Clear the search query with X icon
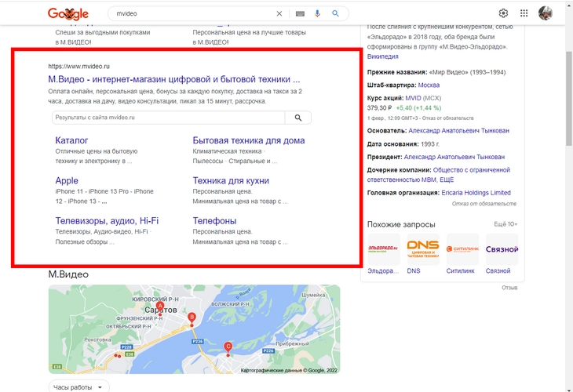Viewport: 573px width, 392px height. click(279, 13)
